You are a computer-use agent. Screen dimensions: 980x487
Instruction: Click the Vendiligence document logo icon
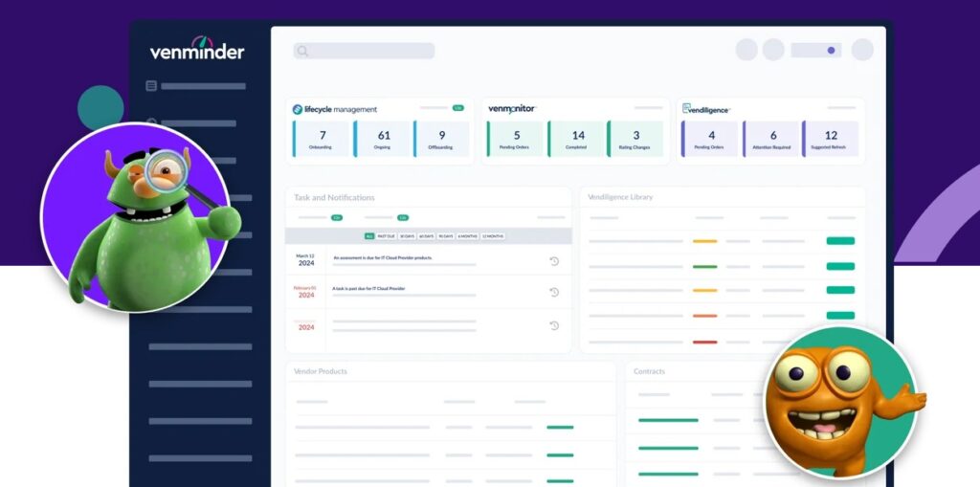click(x=686, y=109)
